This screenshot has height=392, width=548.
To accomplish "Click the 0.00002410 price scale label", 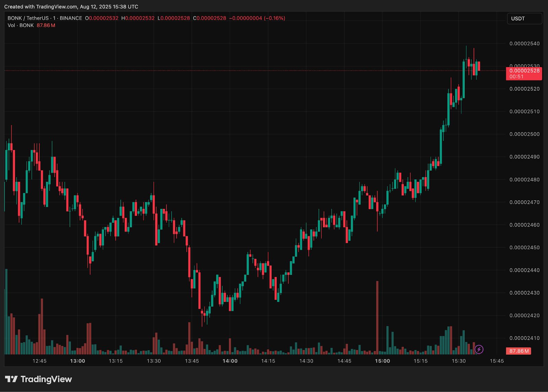I will click(x=524, y=338).
